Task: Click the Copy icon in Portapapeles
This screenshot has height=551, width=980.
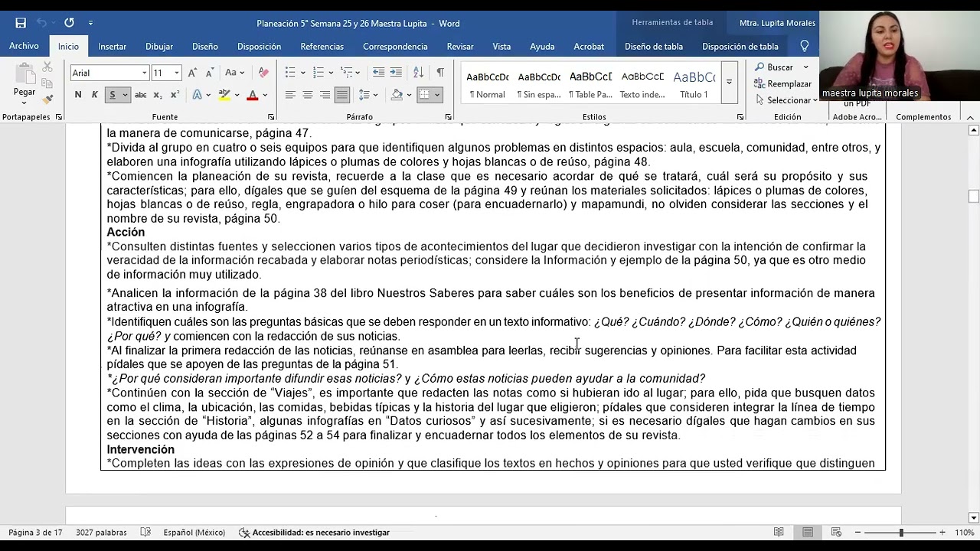Action: click(x=47, y=83)
